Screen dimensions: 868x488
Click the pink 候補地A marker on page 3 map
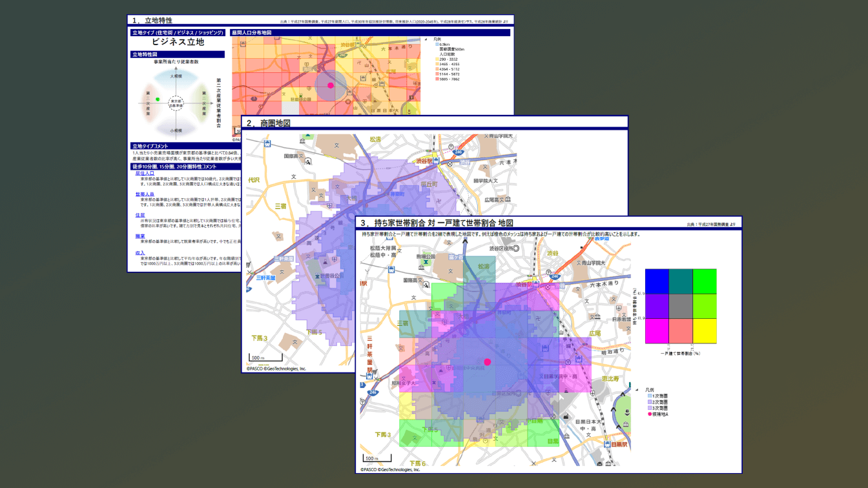click(x=488, y=362)
